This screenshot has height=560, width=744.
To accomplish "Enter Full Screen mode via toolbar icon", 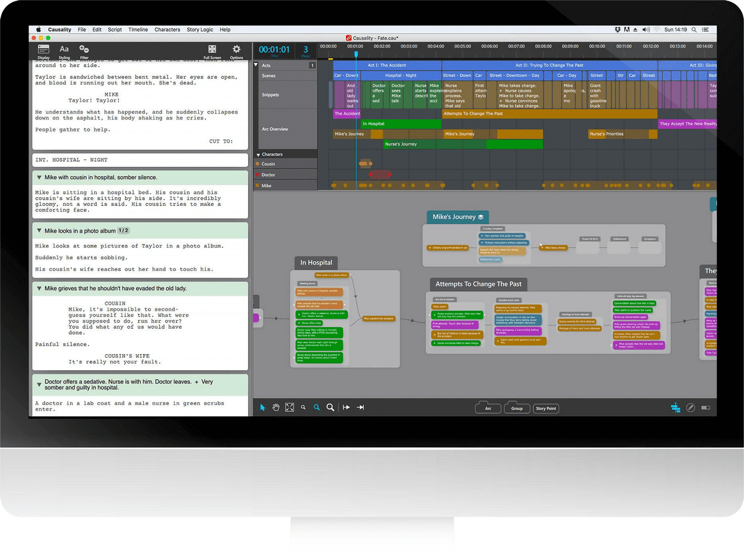I will pos(212,50).
